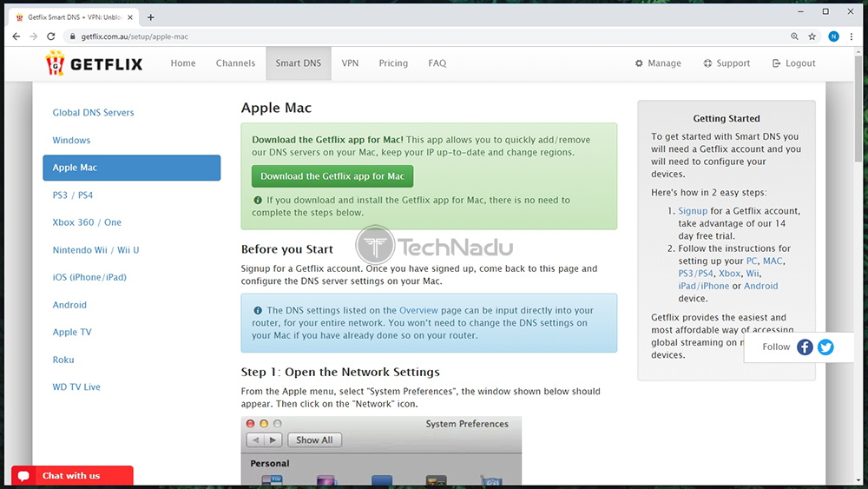Open the Chrome three-dot menu

click(852, 36)
